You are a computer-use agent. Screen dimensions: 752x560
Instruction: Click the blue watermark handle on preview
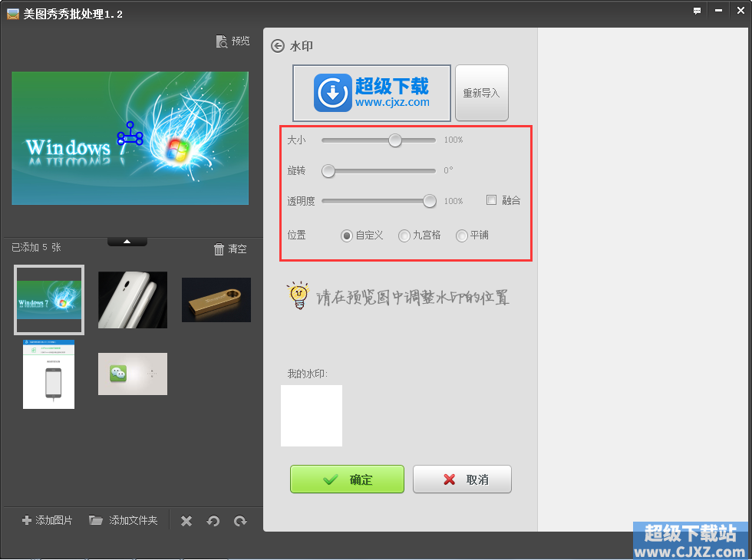(x=130, y=134)
